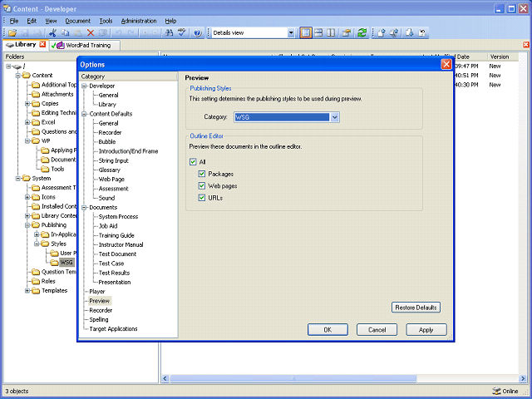
Task: Click the horizontal scrollbar left arrow
Action: [165, 378]
